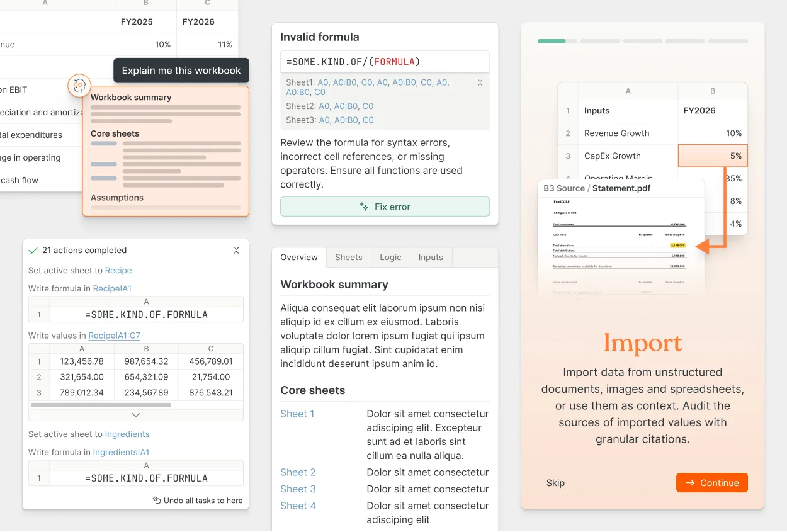Click the B3 Source / Statement.pdf title
Viewport: 787px width, 532px height.
point(597,188)
